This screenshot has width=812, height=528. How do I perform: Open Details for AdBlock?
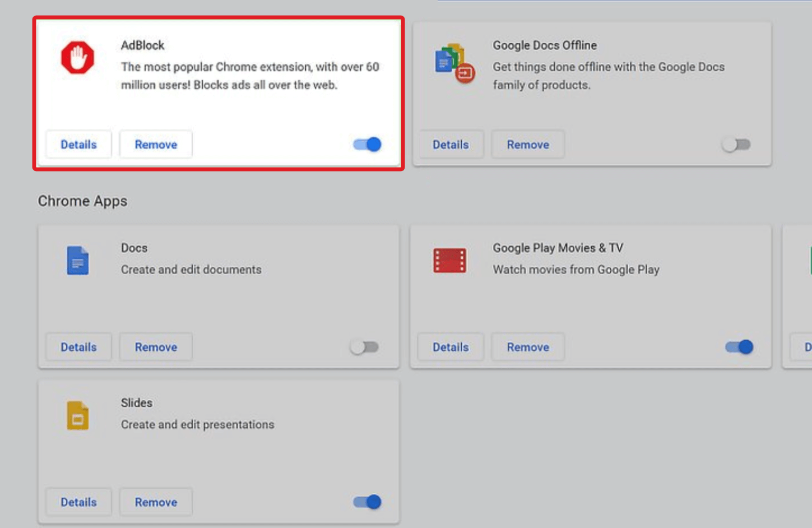[x=78, y=145]
